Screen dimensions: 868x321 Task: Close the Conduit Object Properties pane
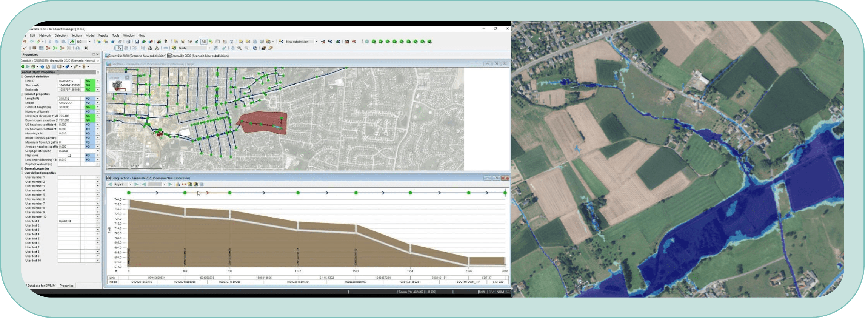(98, 73)
